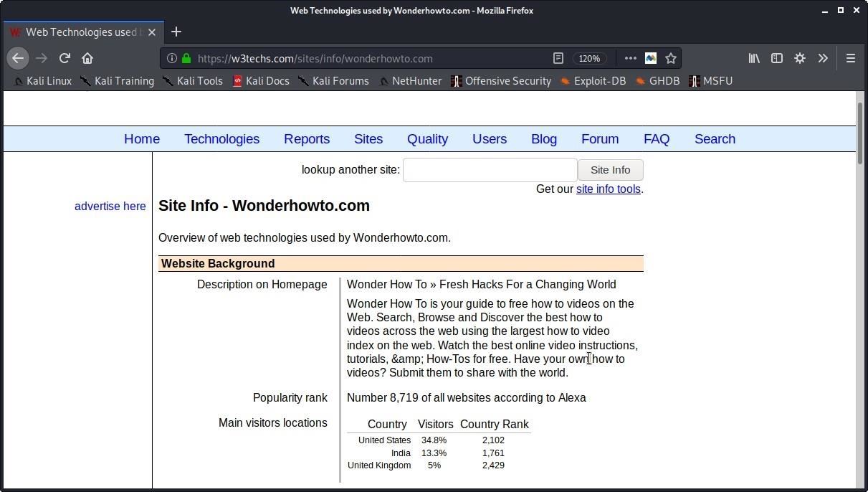Follow the site info tools link
This screenshot has width=868, height=492.
pyautogui.click(x=608, y=189)
